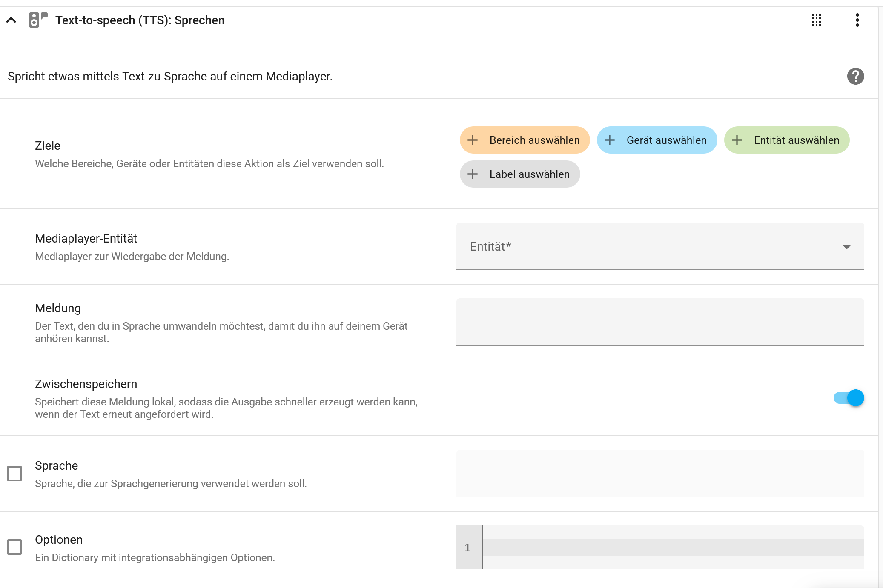The image size is (883, 588).
Task: Open the three-dot action menu
Action: pos(857,20)
